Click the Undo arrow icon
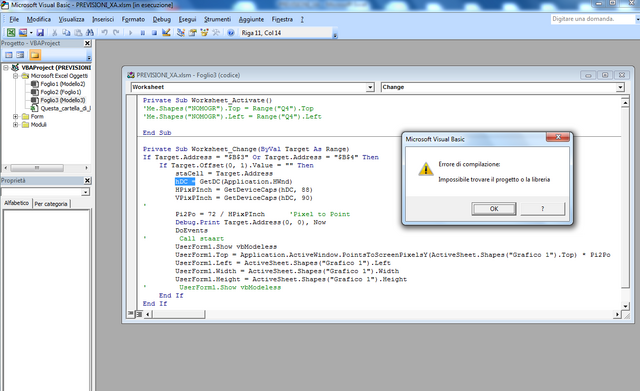 104,33
